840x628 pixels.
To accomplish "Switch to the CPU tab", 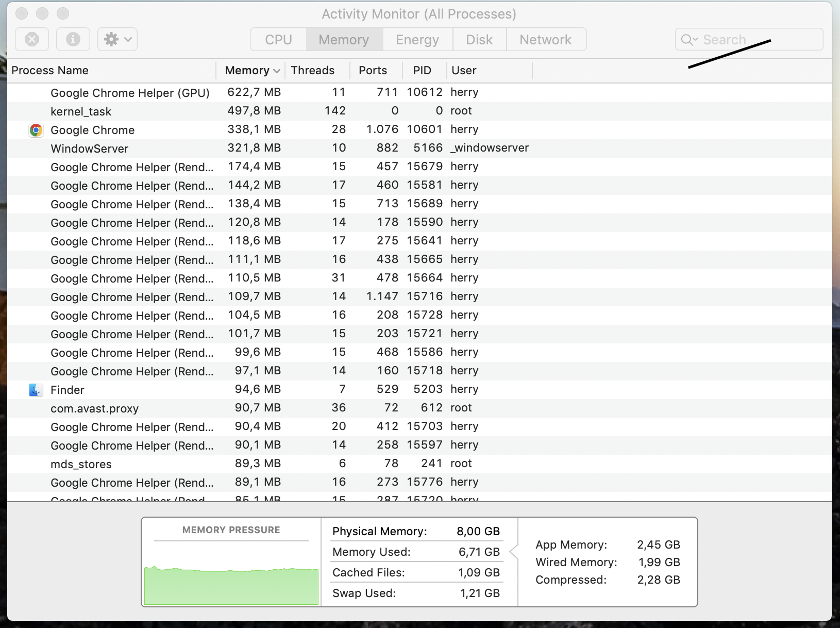I will tap(278, 40).
